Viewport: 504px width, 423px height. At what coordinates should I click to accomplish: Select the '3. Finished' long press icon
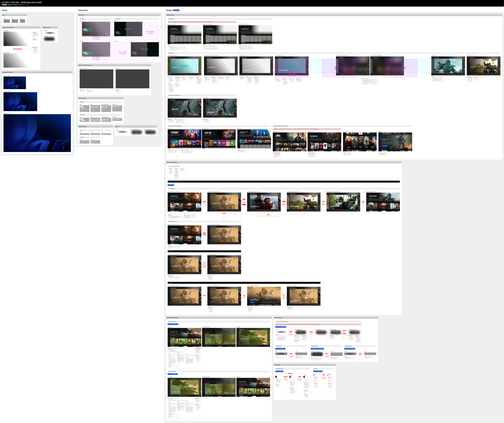[304, 377]
